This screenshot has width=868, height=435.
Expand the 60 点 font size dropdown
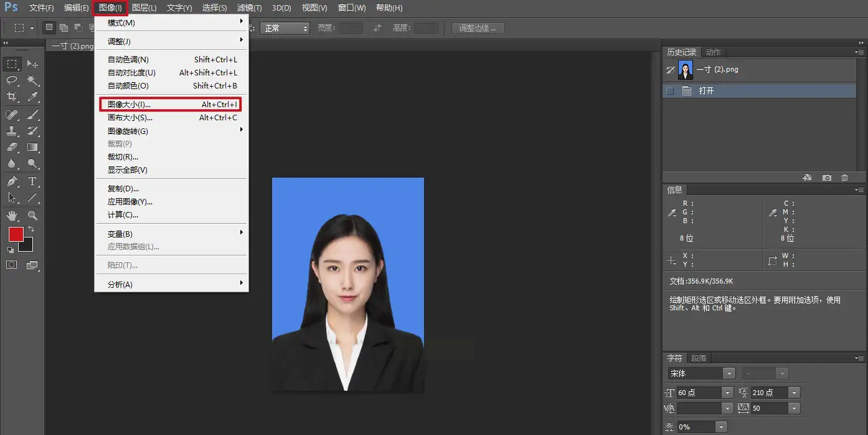(x=727, y=393)
